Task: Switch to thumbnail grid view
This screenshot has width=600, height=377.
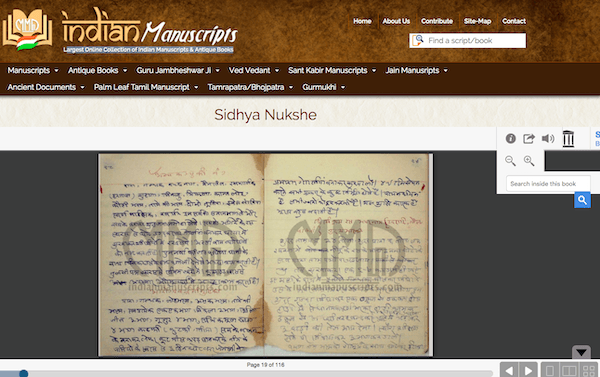Action: click(588, 370)
